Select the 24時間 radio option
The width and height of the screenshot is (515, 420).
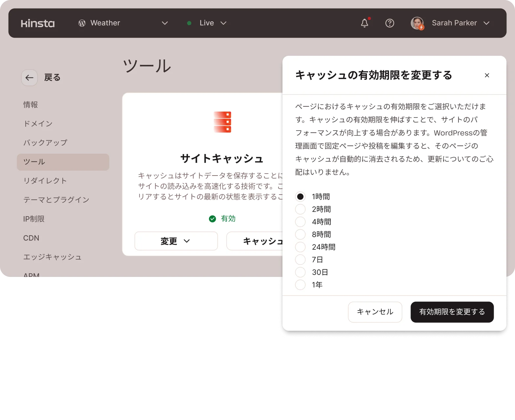pos(300,247)
